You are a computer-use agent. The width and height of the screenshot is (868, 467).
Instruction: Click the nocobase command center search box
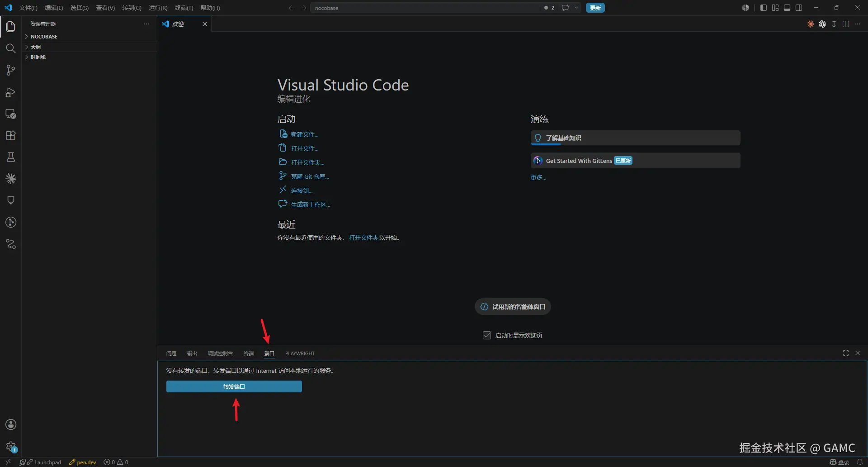(x=425, y=8)
